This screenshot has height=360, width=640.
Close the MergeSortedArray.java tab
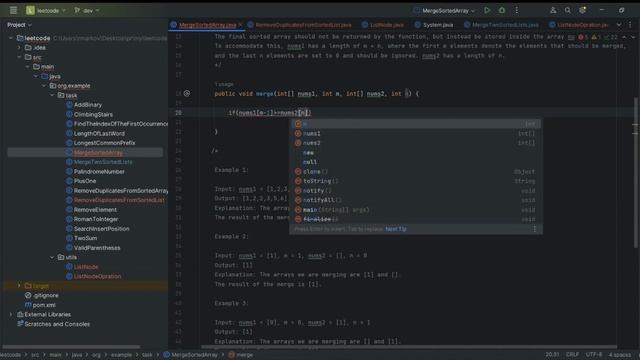pyautogui.click(x=240, y=25)
